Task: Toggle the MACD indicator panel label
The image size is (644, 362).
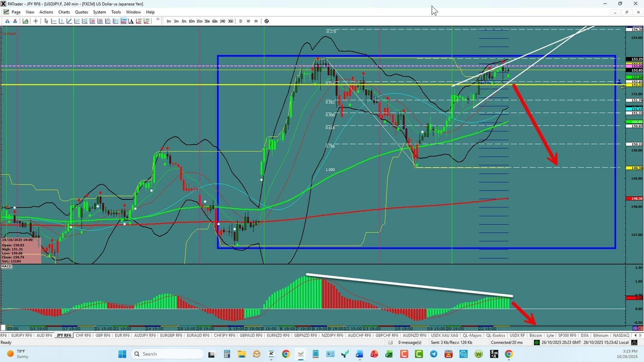Action: pyautogui.click(x=6, y=266)
